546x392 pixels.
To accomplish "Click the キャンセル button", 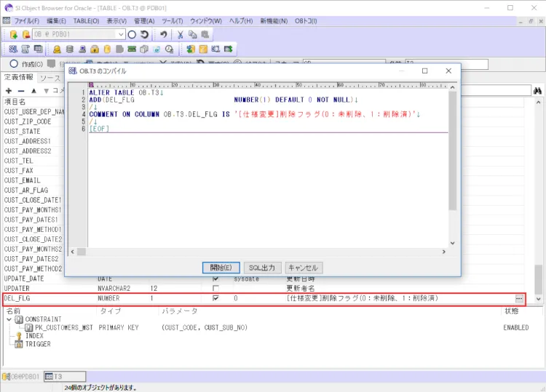I will click(304, 268).
